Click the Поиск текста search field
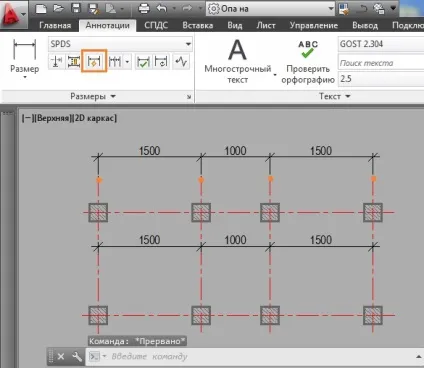 (x=380, y=63)
